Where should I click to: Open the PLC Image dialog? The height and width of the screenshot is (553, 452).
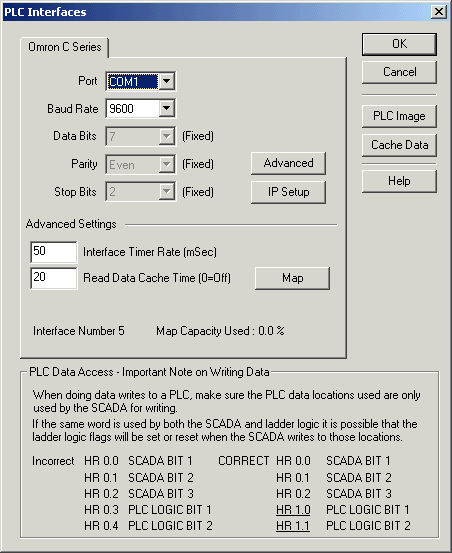399,116
